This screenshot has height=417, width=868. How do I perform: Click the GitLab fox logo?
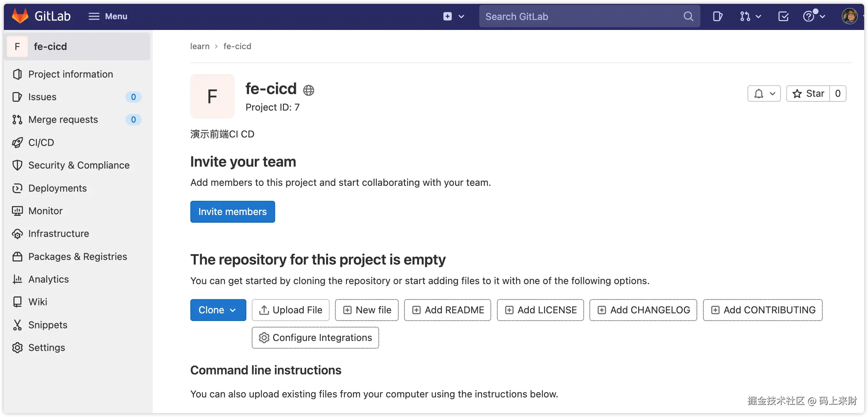click(x=20, y=16)
